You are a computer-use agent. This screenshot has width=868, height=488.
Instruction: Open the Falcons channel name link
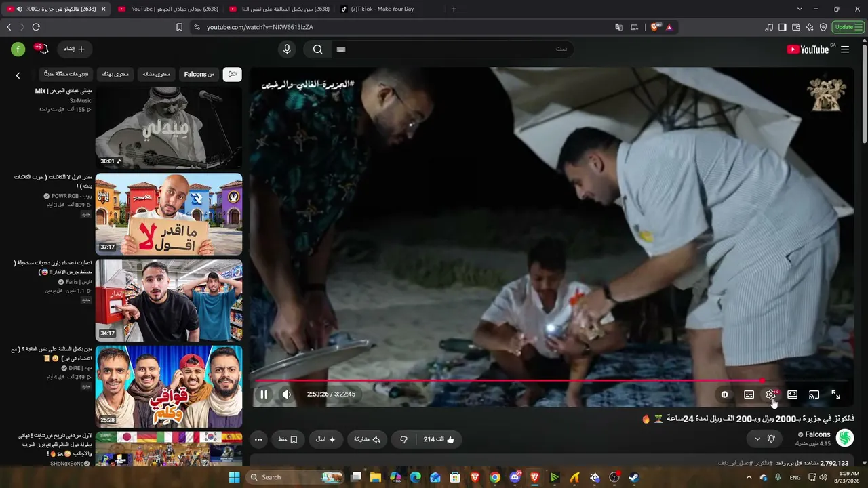817,434
